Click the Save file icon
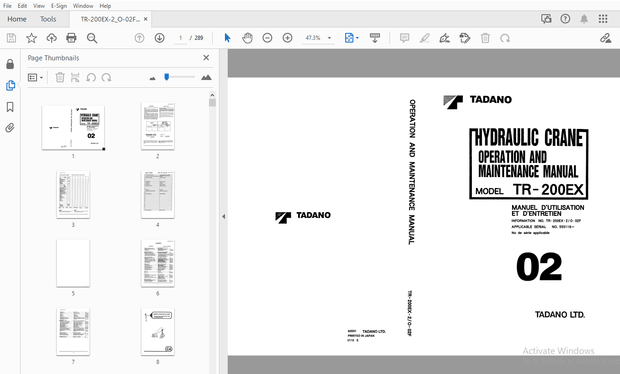 11,38
